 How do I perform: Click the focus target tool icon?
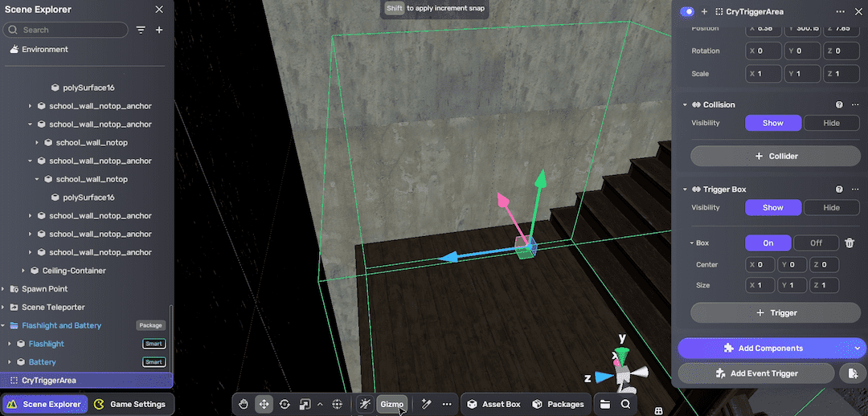point(337,405)
